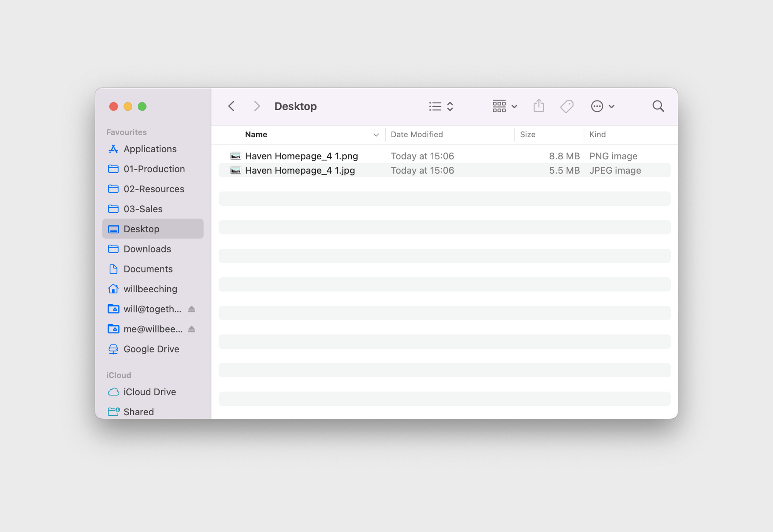773x532 pixels.
Task: Open the Search magnifier icon
Action: [x=658, y=106]
